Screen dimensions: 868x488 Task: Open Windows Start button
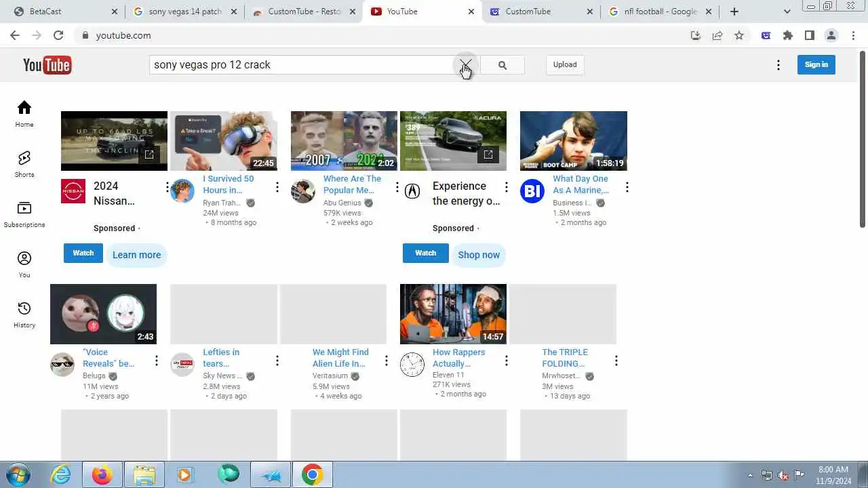tap(18, 474)
